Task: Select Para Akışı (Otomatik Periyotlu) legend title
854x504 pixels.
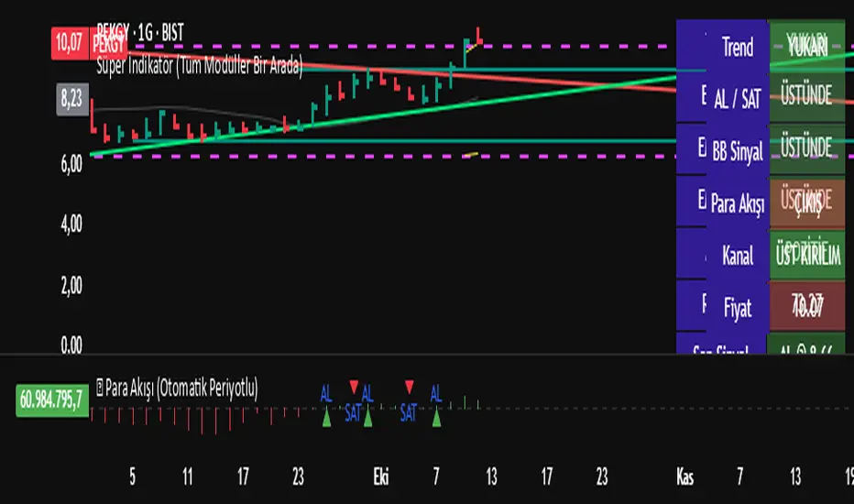Action: click(x=181, y=388)
